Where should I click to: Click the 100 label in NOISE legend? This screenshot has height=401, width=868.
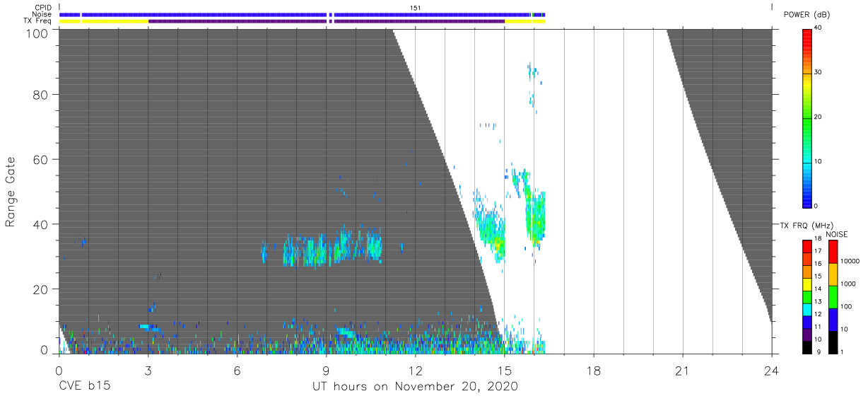coord(848,306)
